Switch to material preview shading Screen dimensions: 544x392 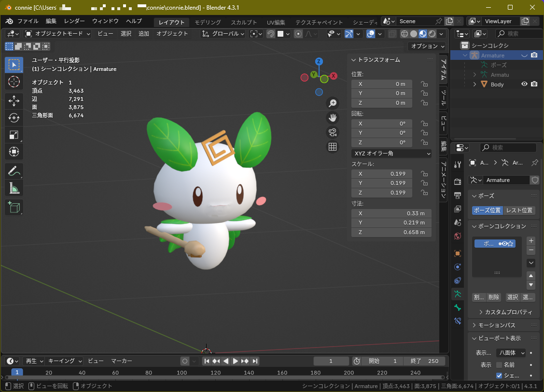(422, 34)
